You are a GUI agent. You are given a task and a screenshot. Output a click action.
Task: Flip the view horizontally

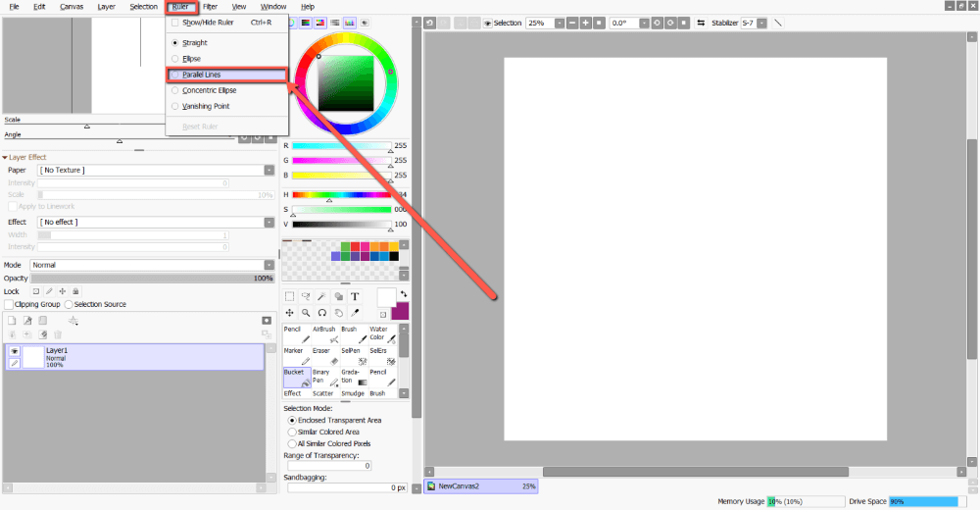701,23
